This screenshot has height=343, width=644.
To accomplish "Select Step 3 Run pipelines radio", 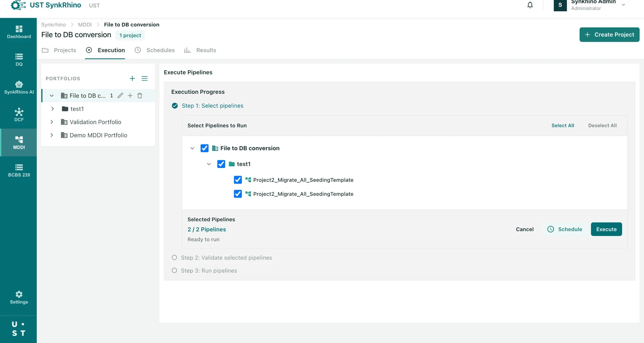I will coord(174,270).
